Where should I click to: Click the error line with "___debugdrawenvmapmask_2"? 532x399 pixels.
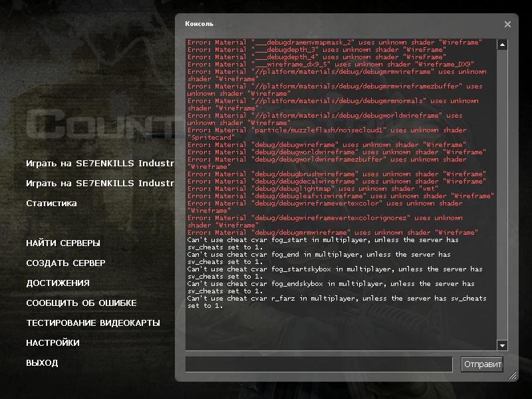pyautogui.click(x=334, y=43)
